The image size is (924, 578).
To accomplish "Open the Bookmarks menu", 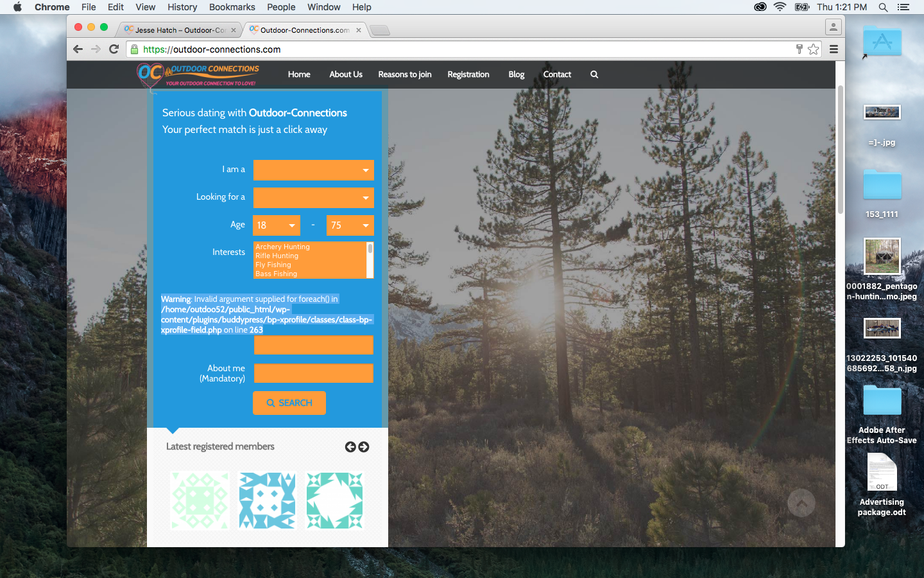I will pos(232,7).
